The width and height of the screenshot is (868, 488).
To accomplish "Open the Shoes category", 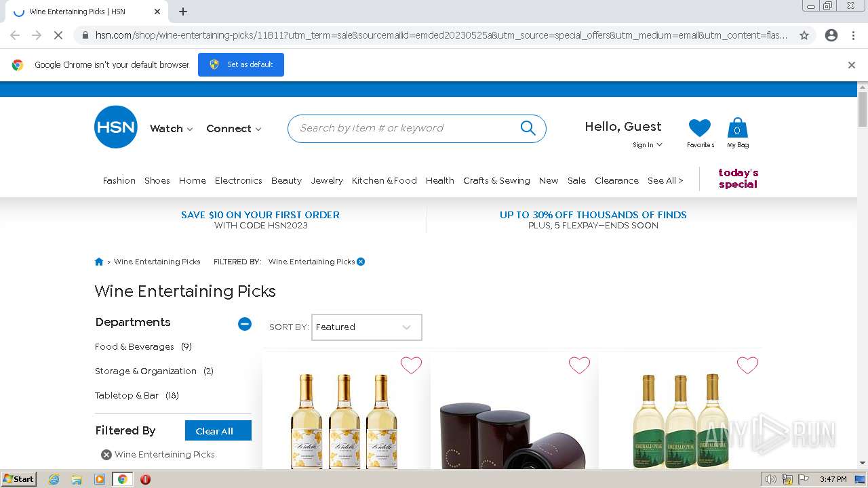I will (x=157, y=180).
